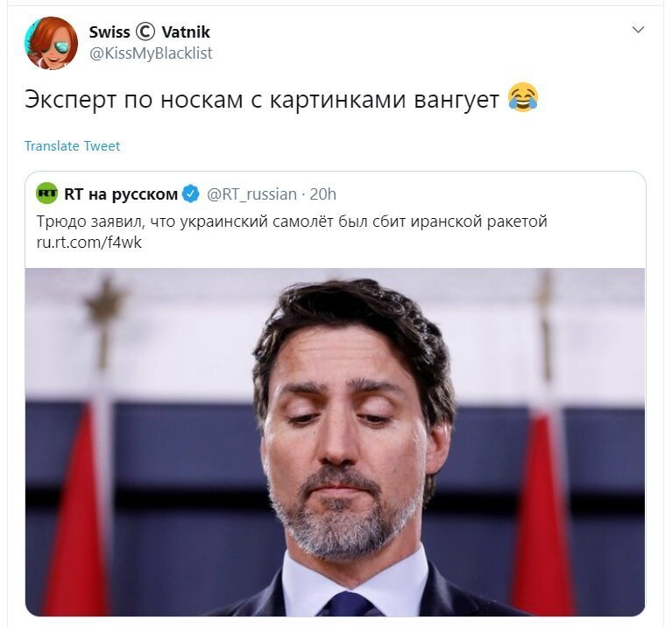Click the crying-laughing emoji in tweet
Screen dimensions: 672x627
[x=523, y=98]
